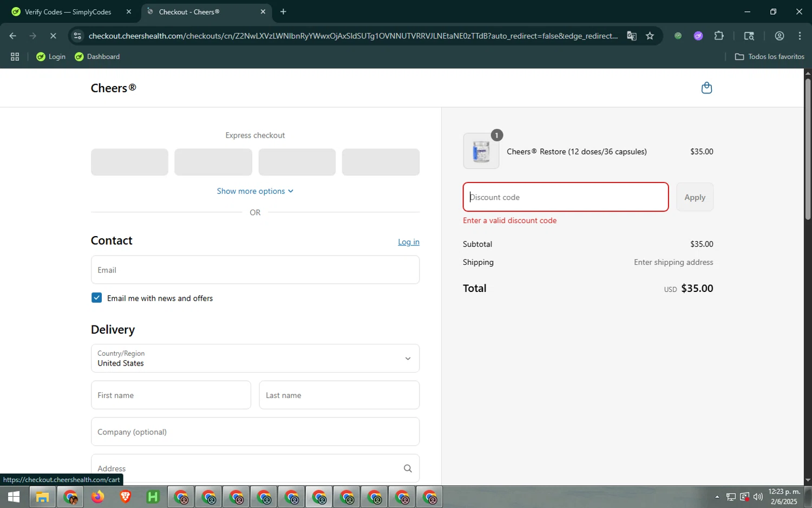
Task: Click the Last name field
Action: (339, 395)
